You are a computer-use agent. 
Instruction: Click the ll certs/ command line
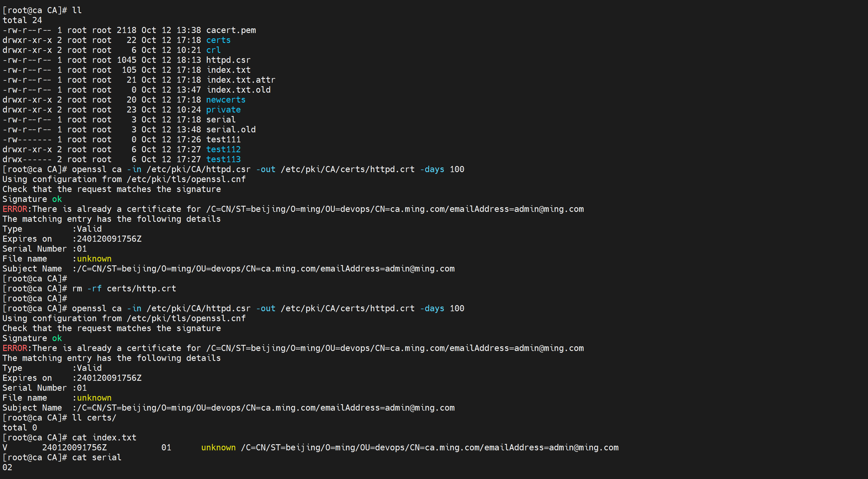point(94,418)
